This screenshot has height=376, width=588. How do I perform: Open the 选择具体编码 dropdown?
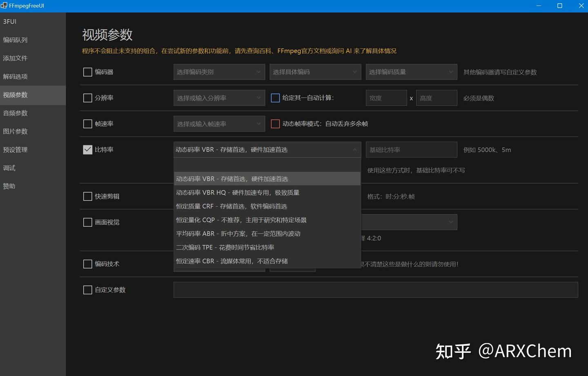click(315, 72)
